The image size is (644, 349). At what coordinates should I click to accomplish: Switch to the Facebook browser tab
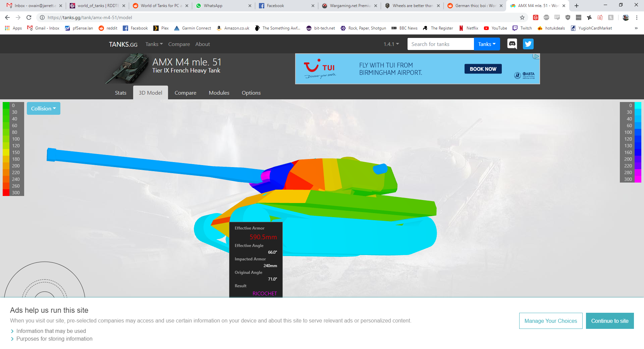point(286,6)
